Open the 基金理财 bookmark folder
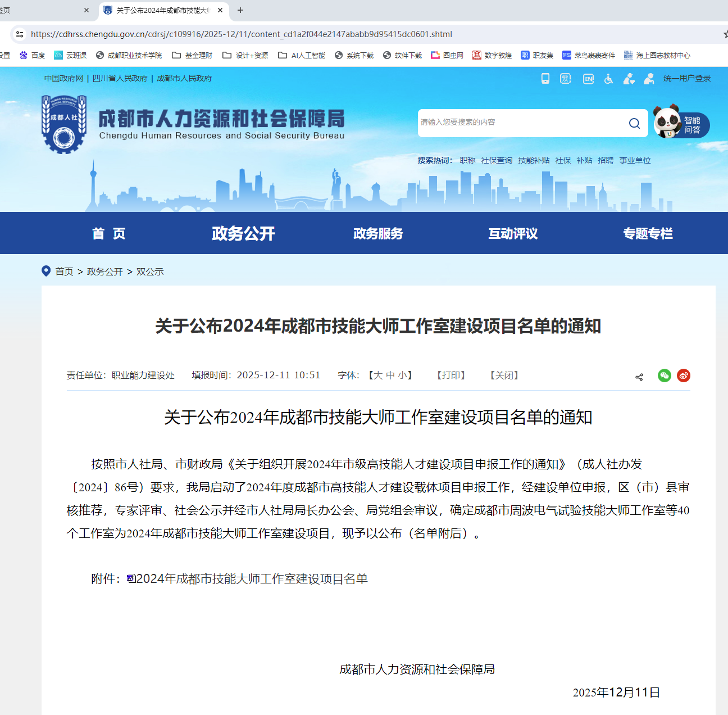This screenshot has height=715, width=728. point(192,55)
